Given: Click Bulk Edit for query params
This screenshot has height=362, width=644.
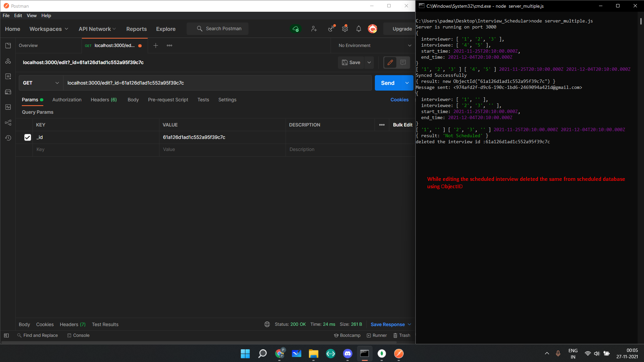Looking at the screenshot, I should [402, 125].
